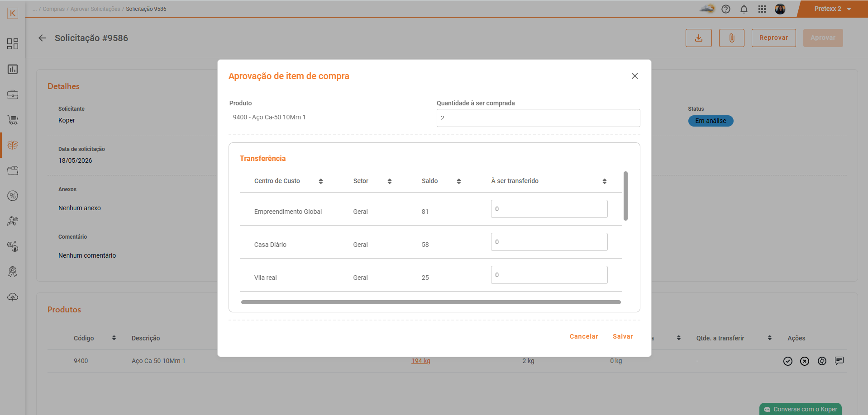Open the award ribbon sidebar icon

pos(13,272)
